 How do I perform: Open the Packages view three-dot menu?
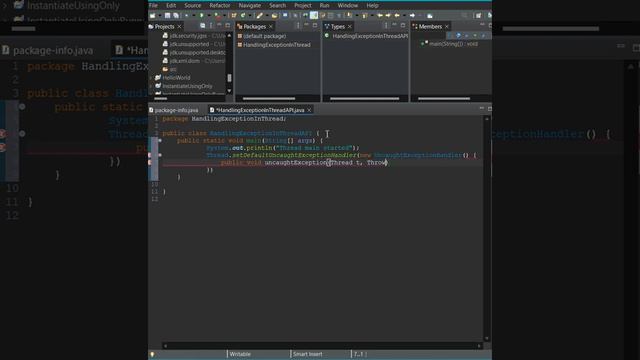click(298, 26)
